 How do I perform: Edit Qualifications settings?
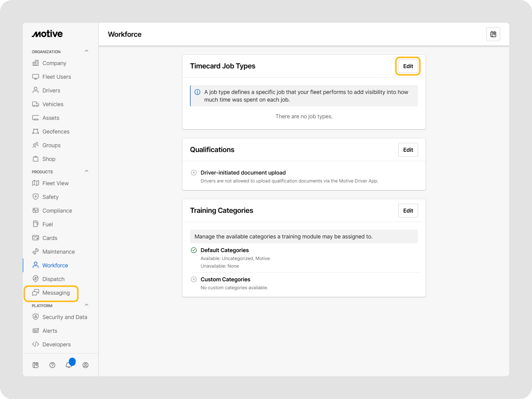coord(408,150)
